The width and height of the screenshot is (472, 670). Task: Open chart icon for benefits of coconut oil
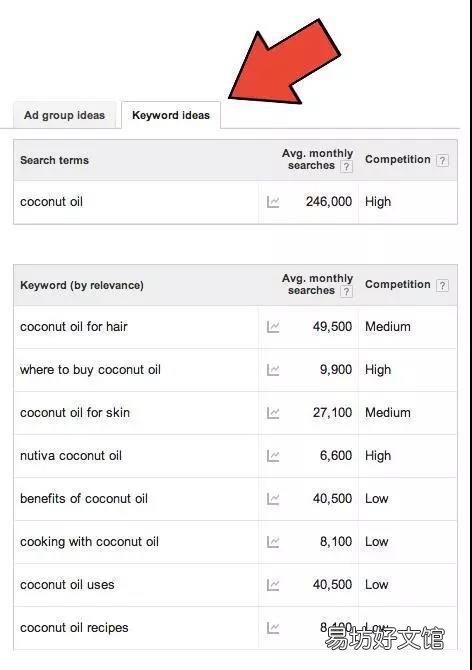pos(273,499)
